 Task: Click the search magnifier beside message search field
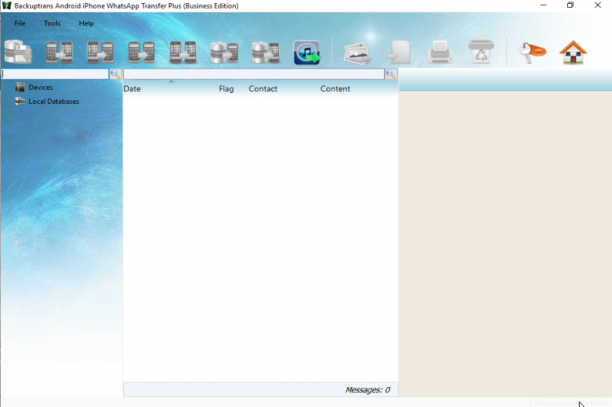point(391,74)
